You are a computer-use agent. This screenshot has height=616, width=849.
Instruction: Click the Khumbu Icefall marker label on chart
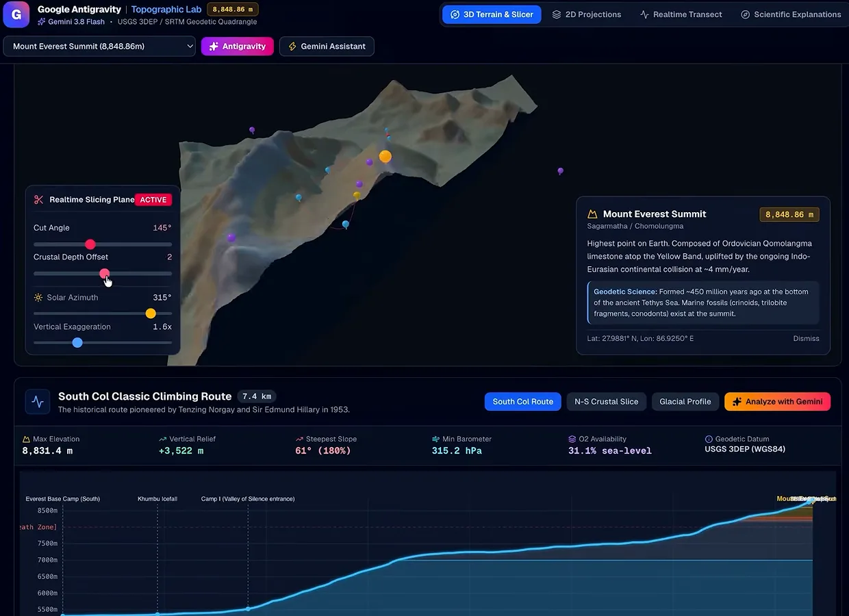coord(157,499)
